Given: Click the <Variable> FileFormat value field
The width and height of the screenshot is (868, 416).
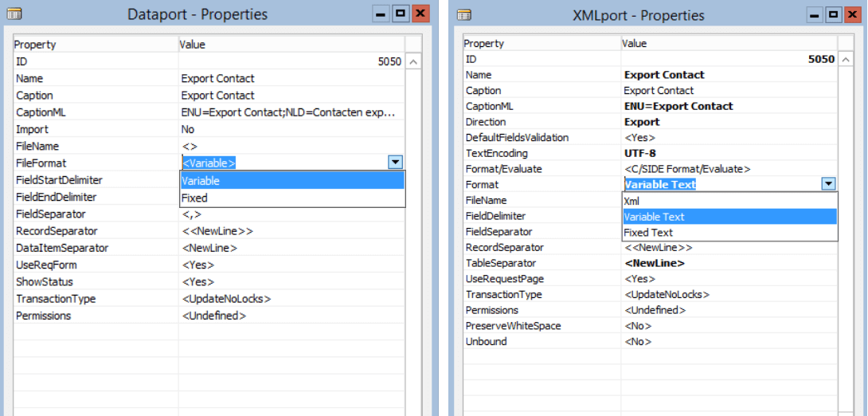Looking at the screenshot, I should tap(284, 163).
